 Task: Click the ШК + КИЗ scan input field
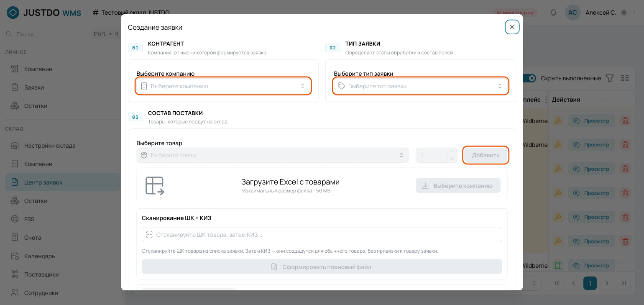[322, 235]
